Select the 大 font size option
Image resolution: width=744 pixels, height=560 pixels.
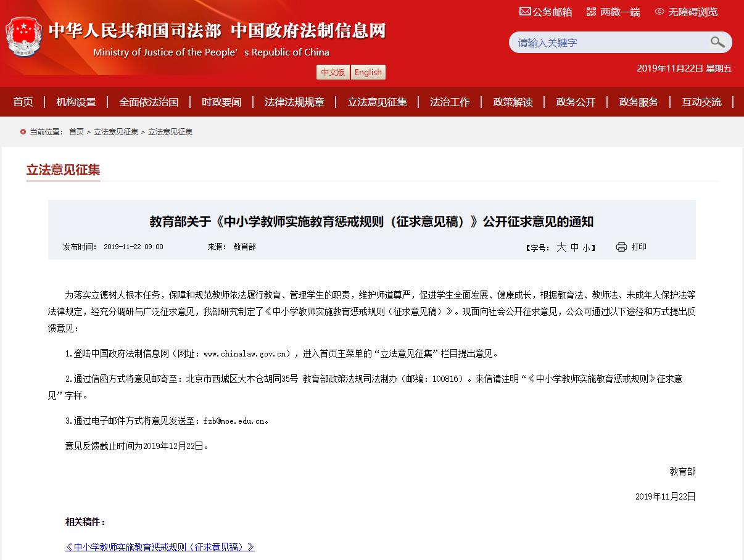(x=562, y=247)
